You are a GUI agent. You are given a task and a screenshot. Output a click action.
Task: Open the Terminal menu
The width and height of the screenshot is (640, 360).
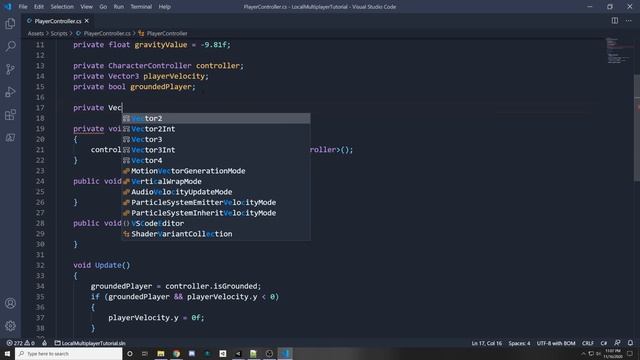(141, 7)
